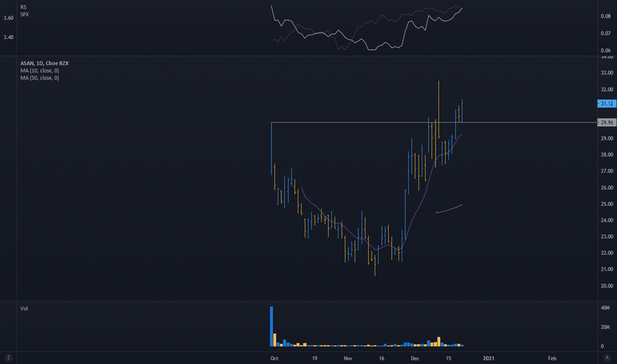This screenshot has height=364, width=617.
Task: Select the RS indicator label
Action: tap(23, 7)
